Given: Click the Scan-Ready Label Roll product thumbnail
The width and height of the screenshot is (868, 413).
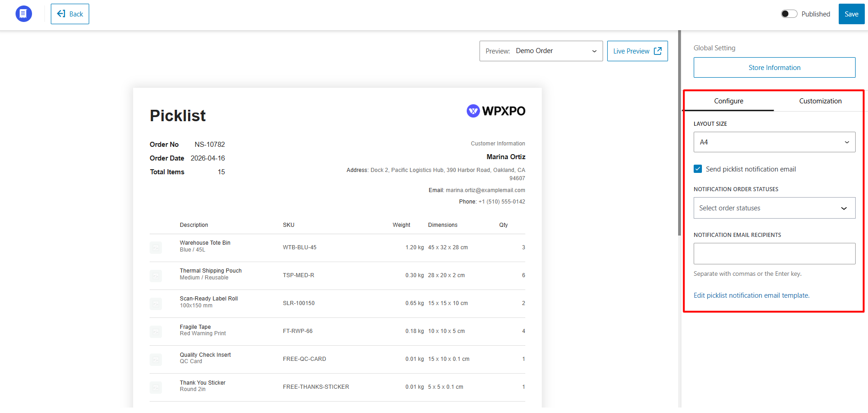Looking at the screenshot, I should pos(156,304).
